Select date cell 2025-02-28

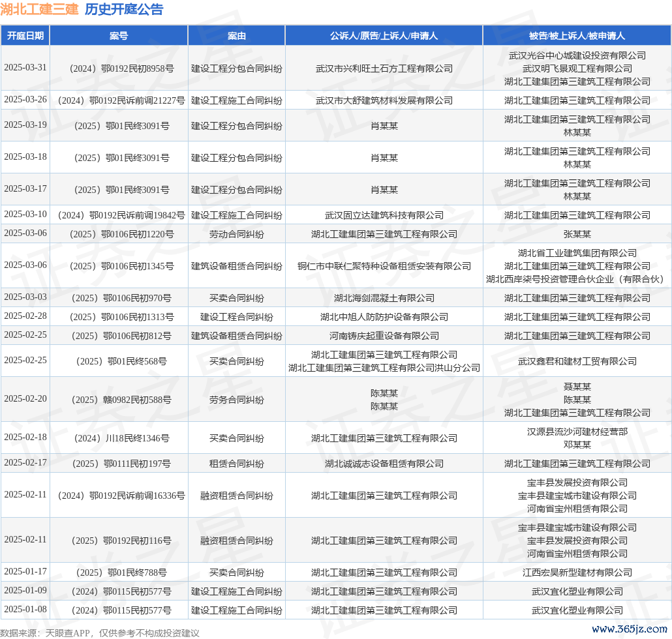(x=25, y=316)
